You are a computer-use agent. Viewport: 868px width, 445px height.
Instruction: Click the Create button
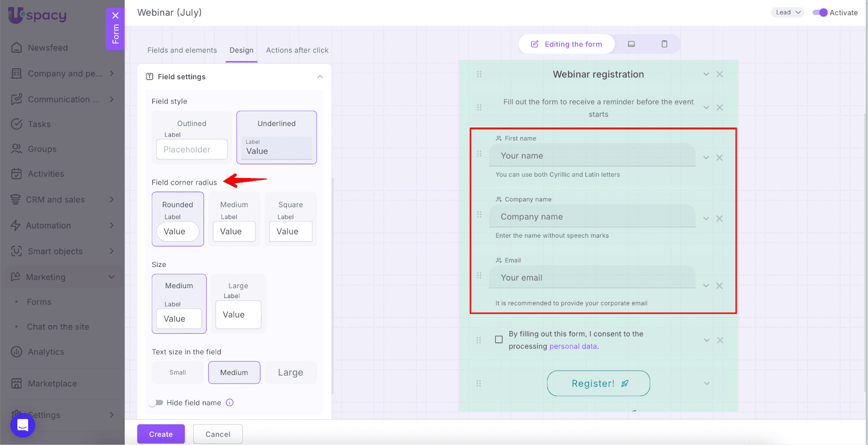coord(161,434)
